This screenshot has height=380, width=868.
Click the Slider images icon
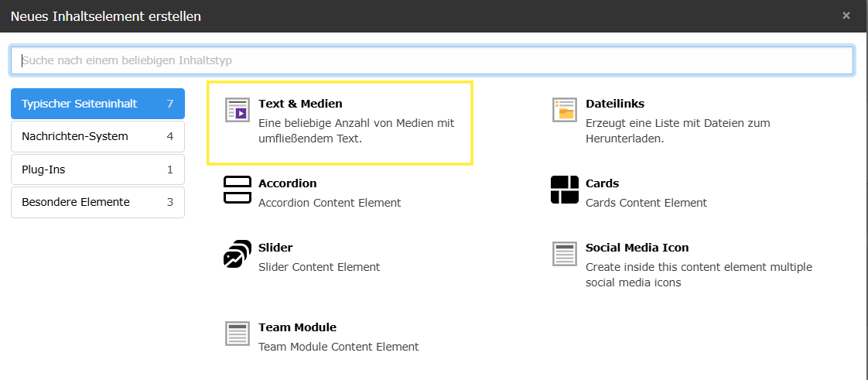pos(238,254)
